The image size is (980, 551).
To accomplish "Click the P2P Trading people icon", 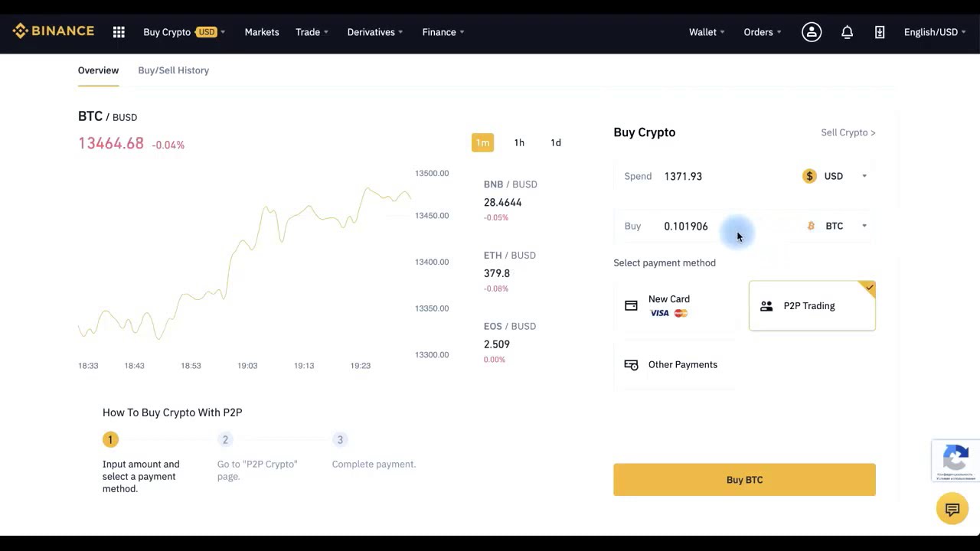I will click(x=766, y=306).
